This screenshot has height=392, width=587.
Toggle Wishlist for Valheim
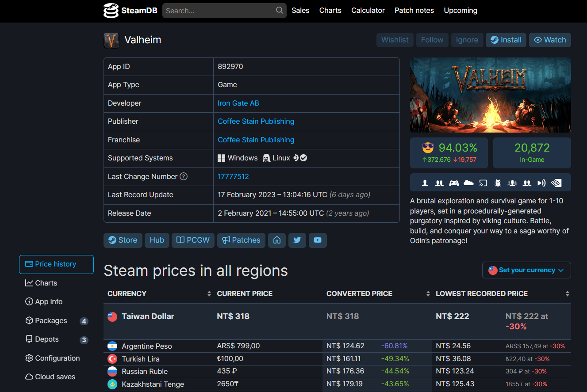coord(395,40)
